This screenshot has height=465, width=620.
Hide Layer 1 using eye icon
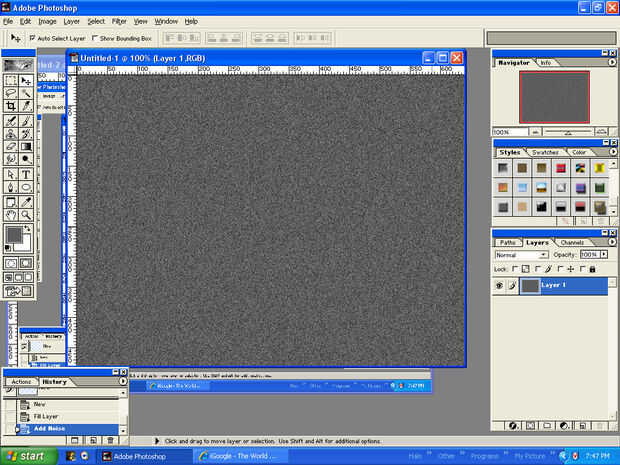500,285
